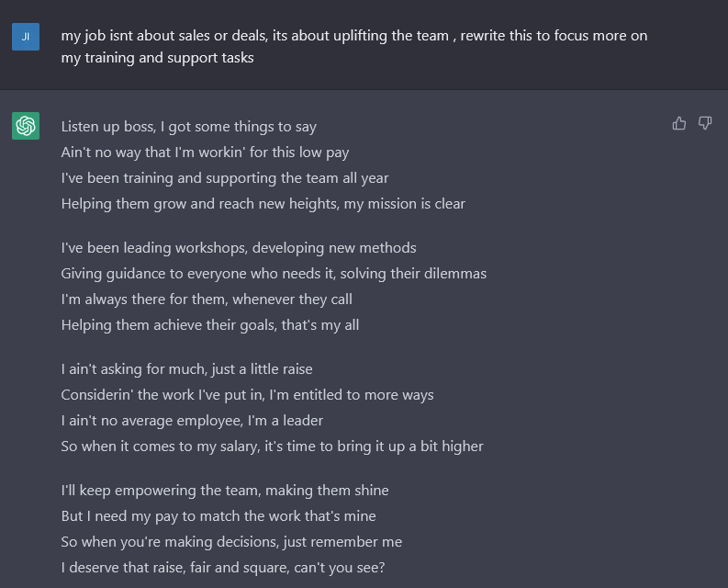Click the line about workin' for this low pay

205,153
